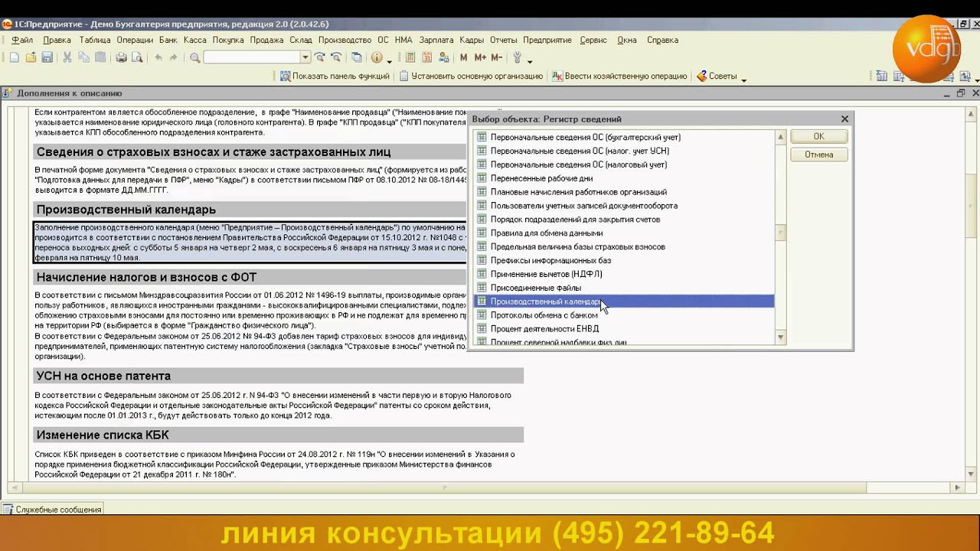
Task: Click the M+ memory add button
Action: click(x=480, y=57)
